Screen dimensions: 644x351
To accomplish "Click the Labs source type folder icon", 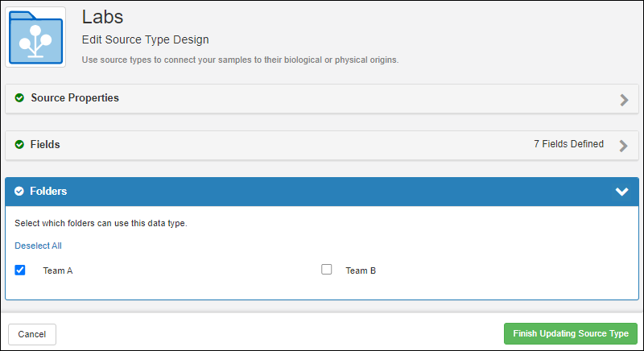I will pos(36,37).
